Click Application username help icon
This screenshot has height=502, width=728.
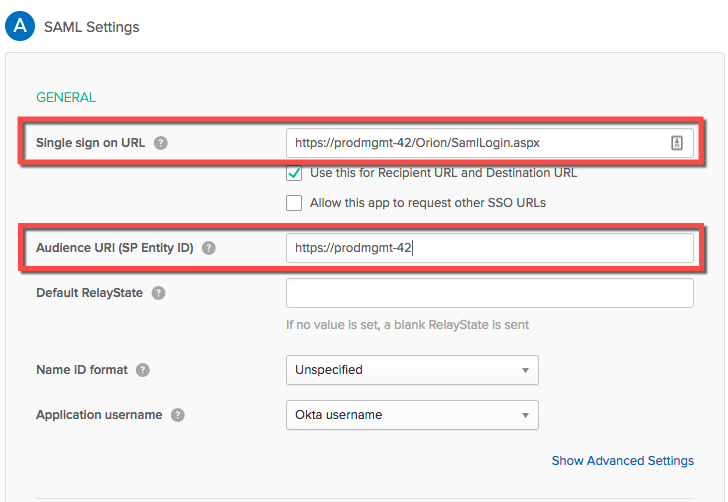point(178,415)
